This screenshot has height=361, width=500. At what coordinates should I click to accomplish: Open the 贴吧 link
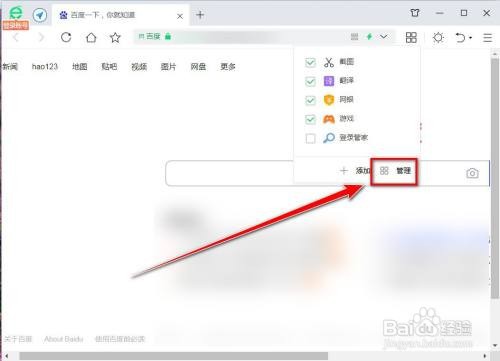[109, 67]
